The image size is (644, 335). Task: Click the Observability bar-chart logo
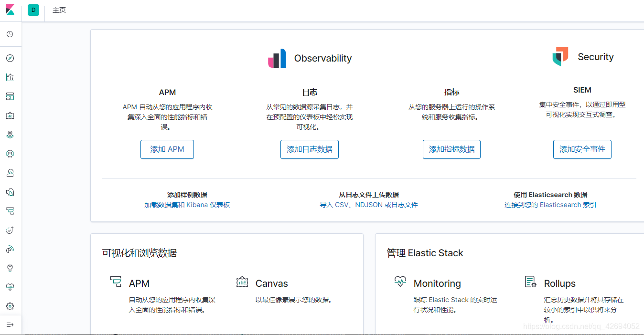277,58
